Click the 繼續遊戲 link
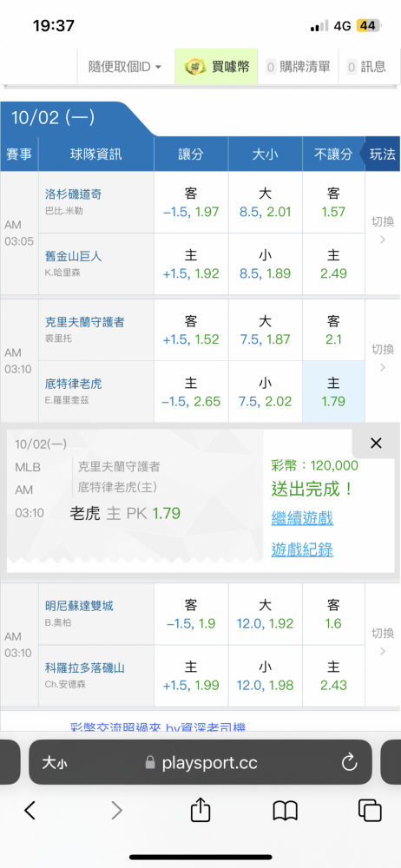Screen dimensions: 401x868 point(302,519)
